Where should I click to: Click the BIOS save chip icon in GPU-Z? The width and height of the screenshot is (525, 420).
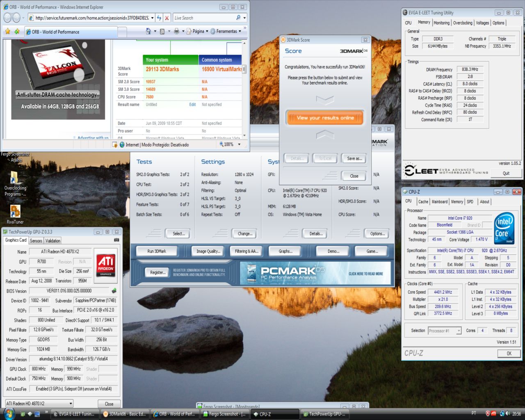tap(114, 291)
